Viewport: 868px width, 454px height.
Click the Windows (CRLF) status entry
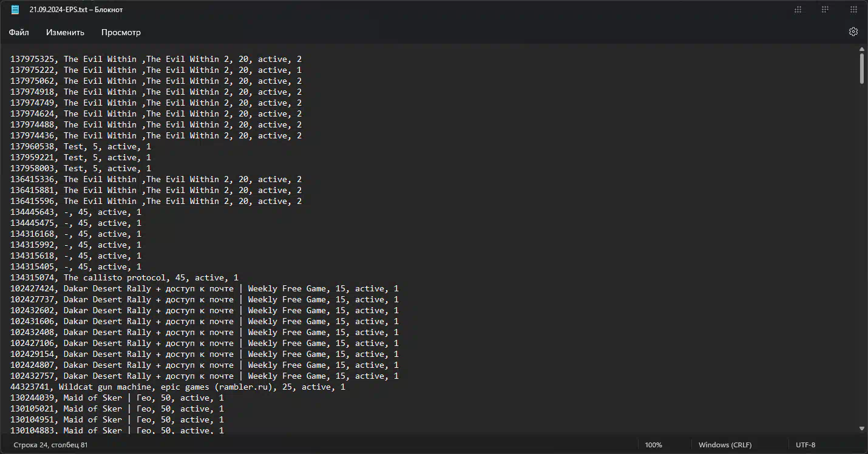point(725,445)
